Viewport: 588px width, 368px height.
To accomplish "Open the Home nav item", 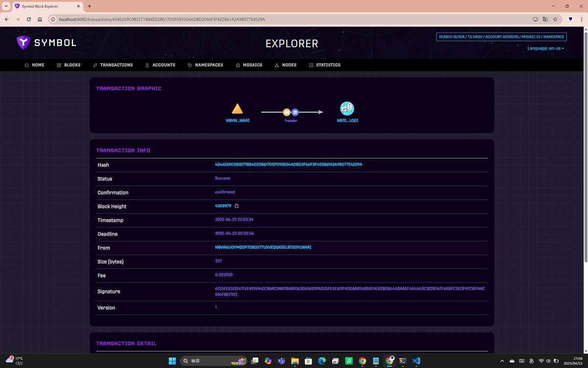I will coord(34,65).
